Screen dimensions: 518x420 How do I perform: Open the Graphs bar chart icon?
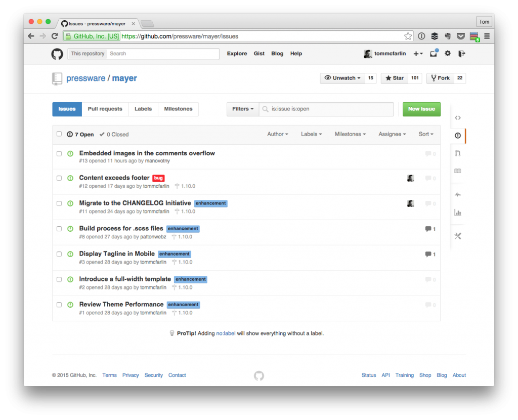click(x=457, y=213)
